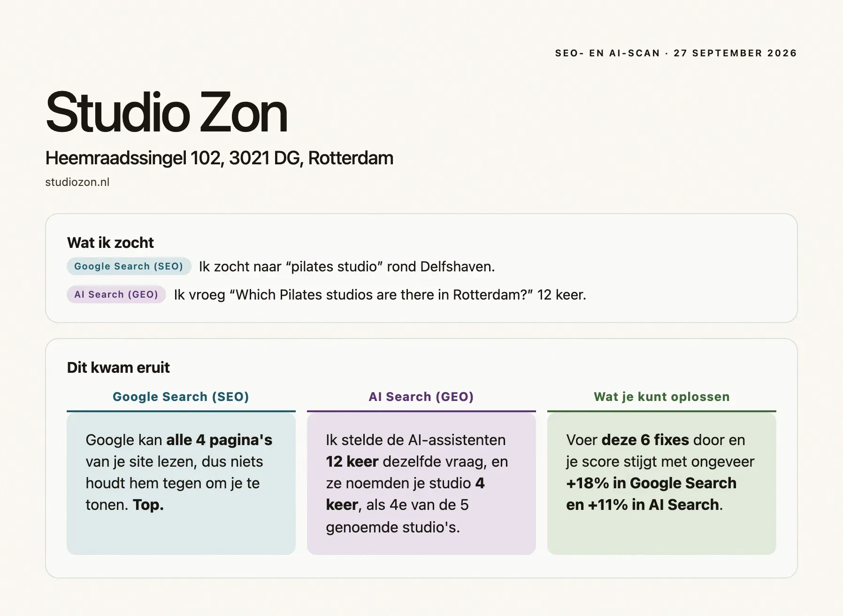The height and width of the screenshot is (616, 843).
Task: Click the blue card about 'alle 4 pagina's'
Action: (x=181, y=484)
